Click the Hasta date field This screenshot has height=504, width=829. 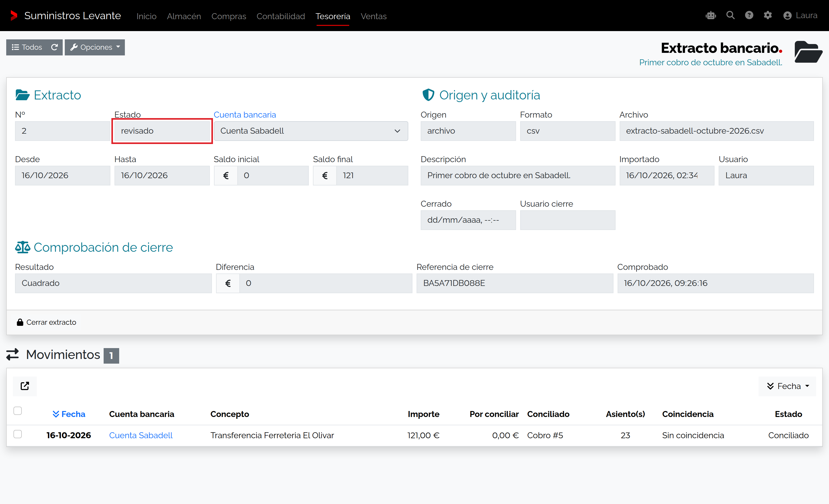click(162, 175)
